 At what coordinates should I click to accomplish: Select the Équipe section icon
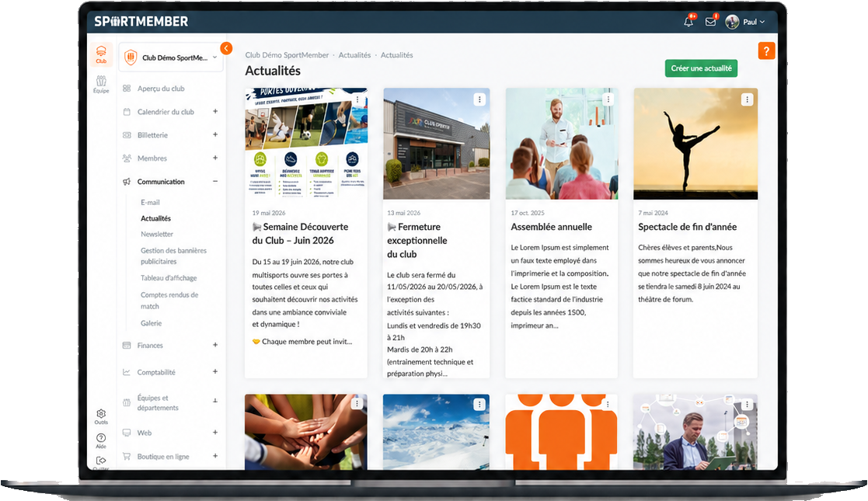tap(101, 84)
